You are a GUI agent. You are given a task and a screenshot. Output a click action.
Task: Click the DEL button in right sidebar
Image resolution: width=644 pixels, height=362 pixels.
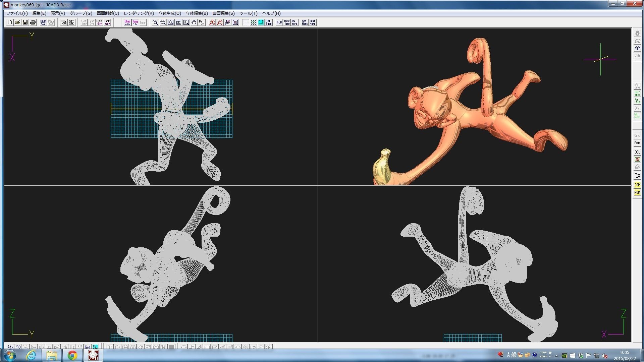(637, 152)
